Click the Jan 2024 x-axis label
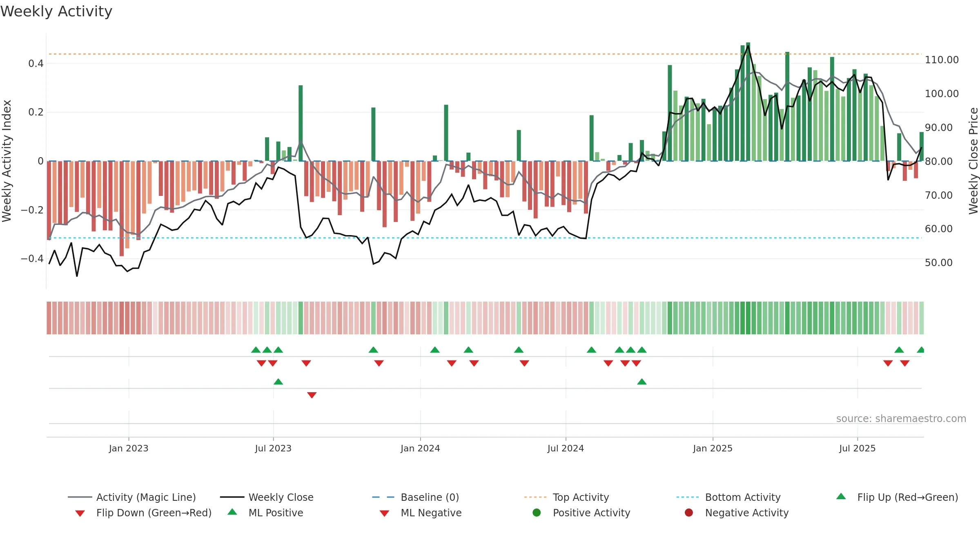Viewport: 980px width, 551px height. pyautogui.click(x=420, y=448)
